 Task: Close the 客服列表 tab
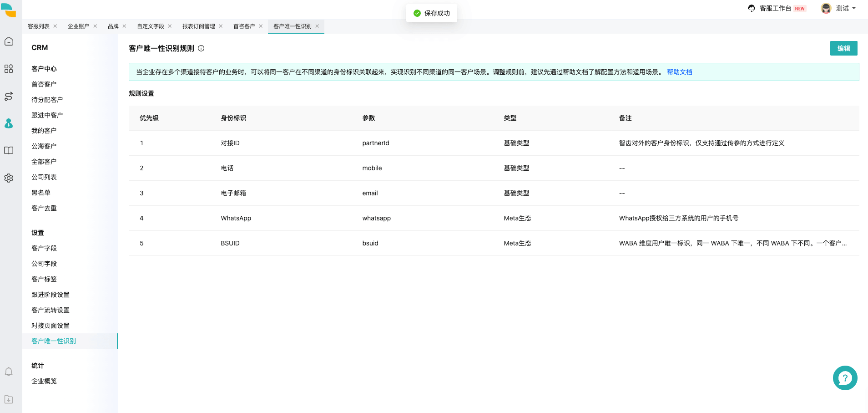pyautogui.click(x=55, y=26)
